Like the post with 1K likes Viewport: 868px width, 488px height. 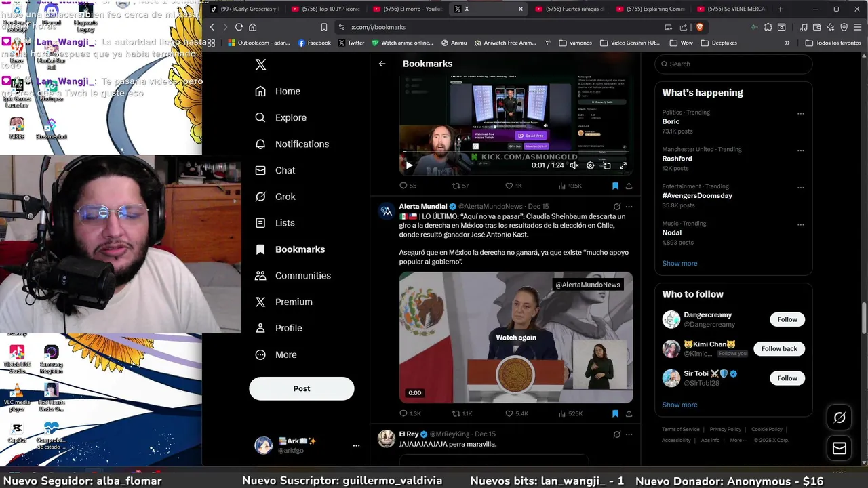point(514,186)
